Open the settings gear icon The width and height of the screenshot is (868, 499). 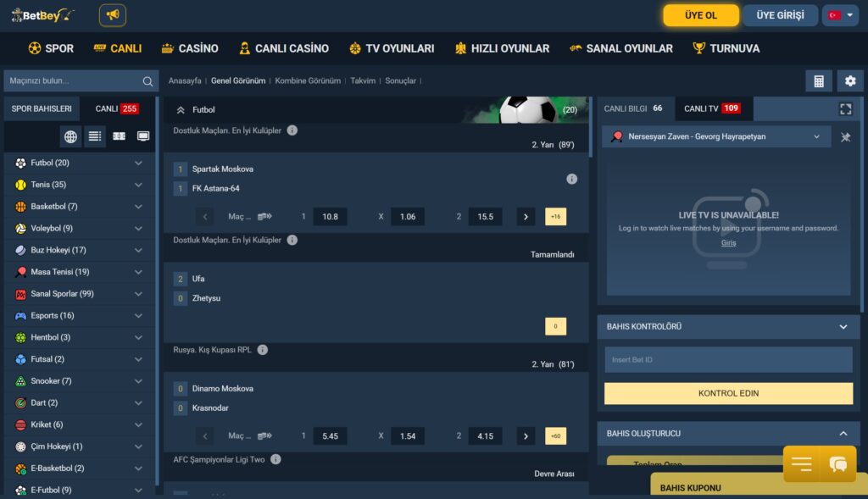(x=850, y=81)
